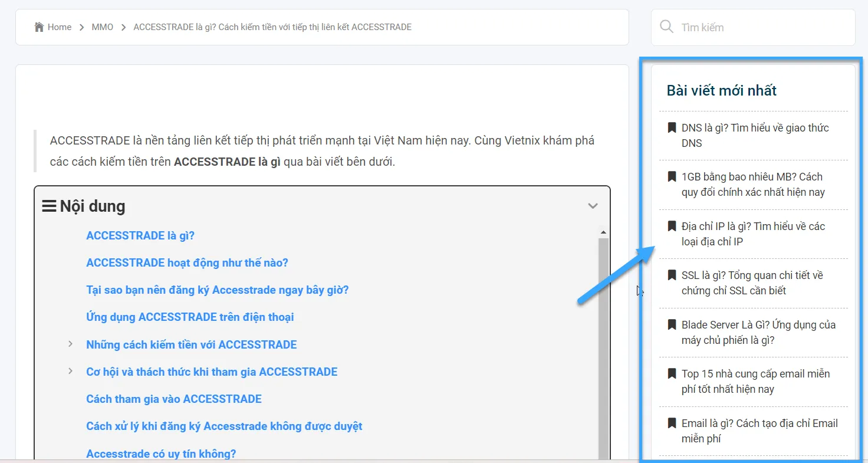The width and height of the screenshot is (868, 463).
Task: Click bookmark icon next to SSL là gì article
Action: pyautogui.click(x=672, y=275)
